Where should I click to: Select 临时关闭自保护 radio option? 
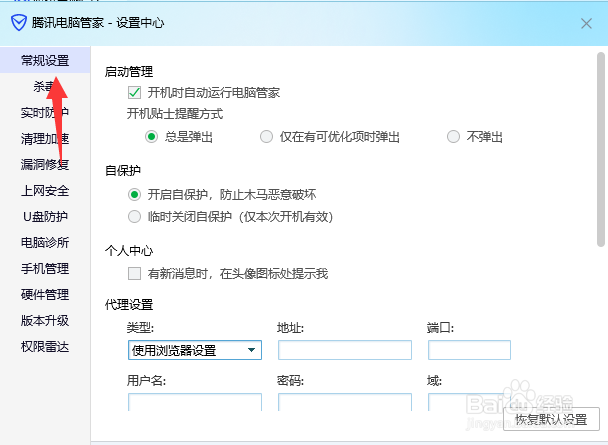(135, 216)
